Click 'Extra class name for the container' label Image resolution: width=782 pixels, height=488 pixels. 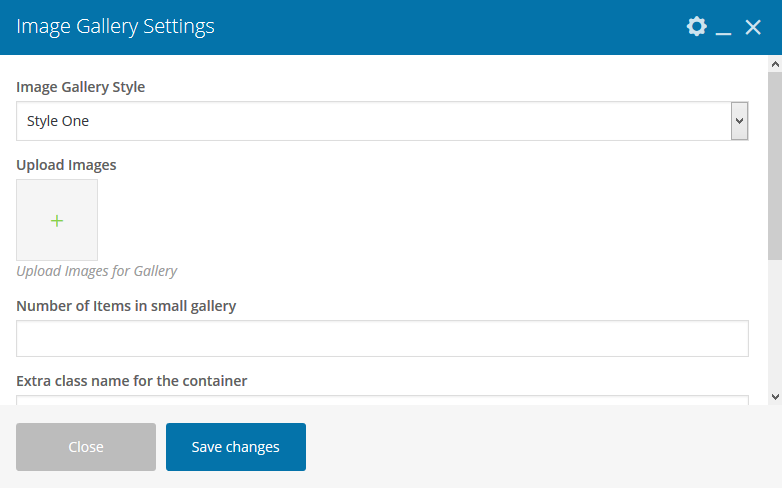[x=131, y=381]
